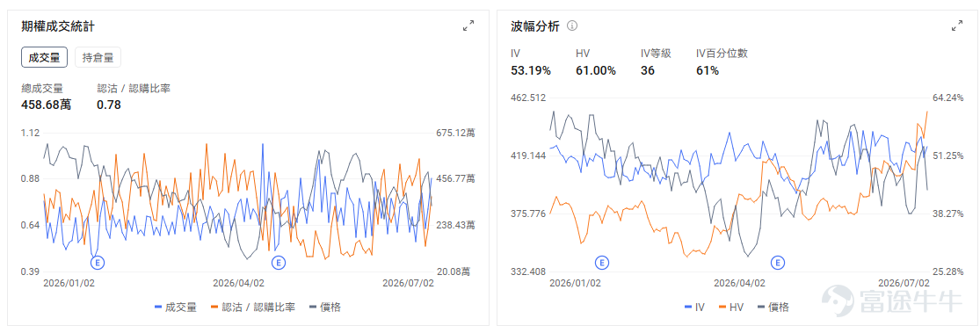Click first earnings E marker in 期權成交統計
Screen dimensions: 980x333
[98, 263]
